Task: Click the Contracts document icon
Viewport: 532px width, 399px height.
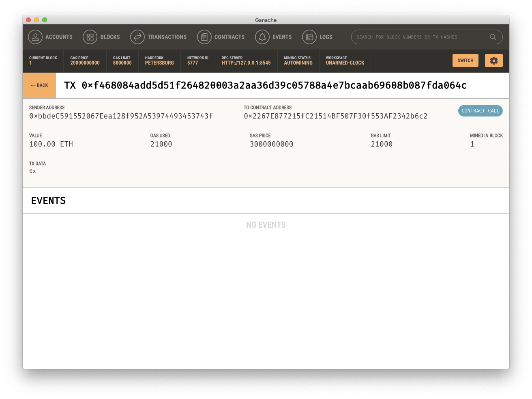Action: 204,37
